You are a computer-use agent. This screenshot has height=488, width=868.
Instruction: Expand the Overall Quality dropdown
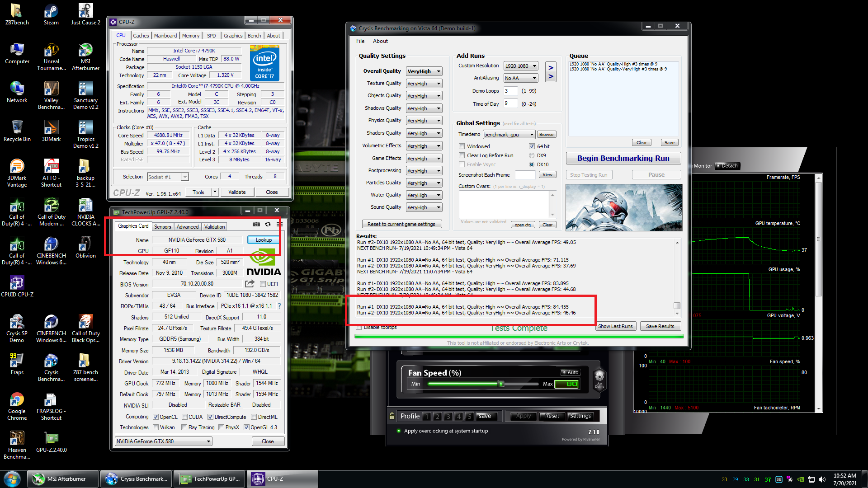coord(424,71)
